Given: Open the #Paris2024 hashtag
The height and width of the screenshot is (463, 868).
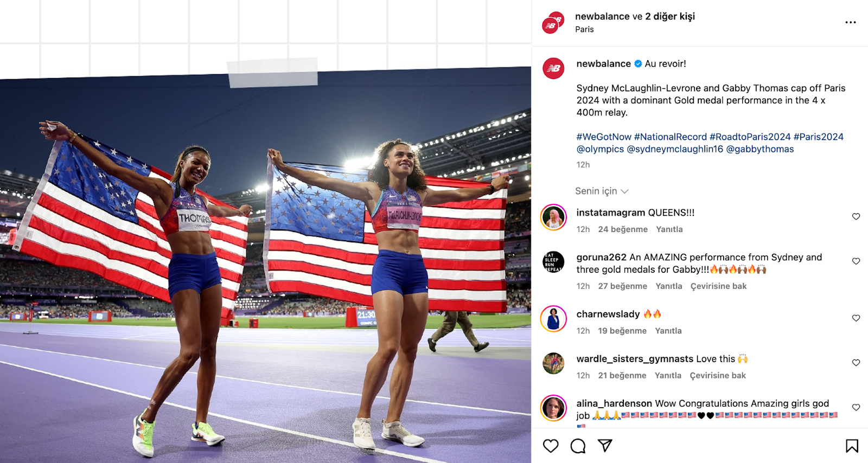Looking at the screenshot, I should (819, 137).
